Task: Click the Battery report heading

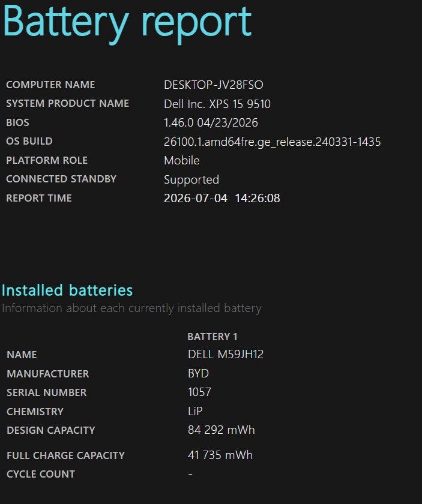Action: click(127, 23)
